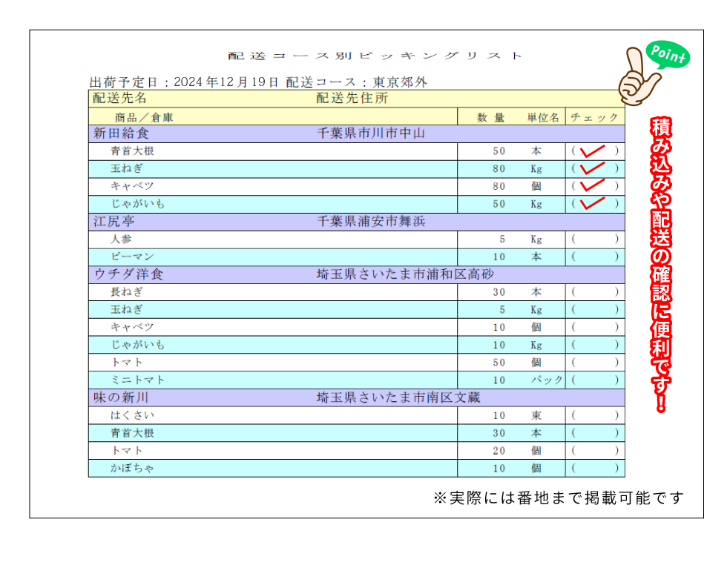This screenshot has height=588, width=727.
Task: Click the checked mark for 青首大根 50本
Action: (593, 151)
